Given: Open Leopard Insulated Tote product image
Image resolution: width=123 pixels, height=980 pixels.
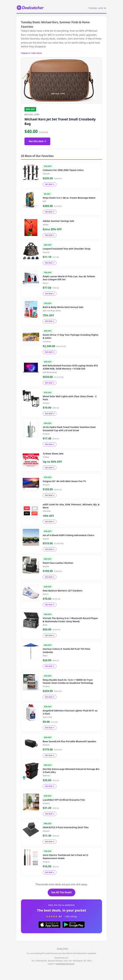Looking at the screenshot, I should coord(31,251).
